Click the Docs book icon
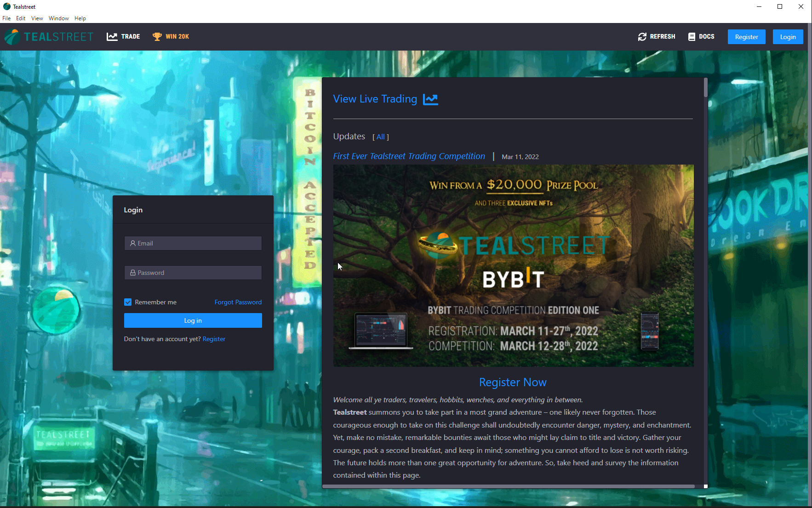 [692, 37]
